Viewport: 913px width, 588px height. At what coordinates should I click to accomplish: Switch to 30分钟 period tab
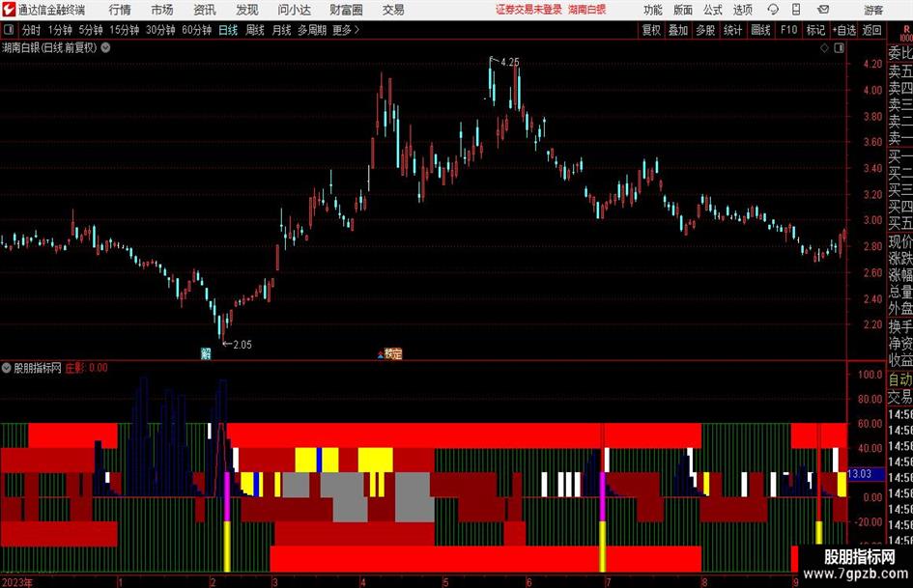pyautogui.click(x=160, y=30)
